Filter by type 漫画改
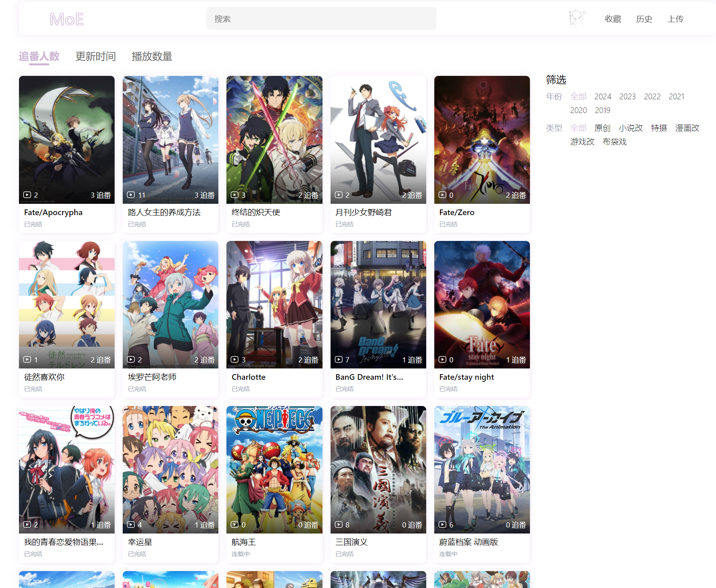Viewport: 716px width, 588px height. click(x=687, y=128)
